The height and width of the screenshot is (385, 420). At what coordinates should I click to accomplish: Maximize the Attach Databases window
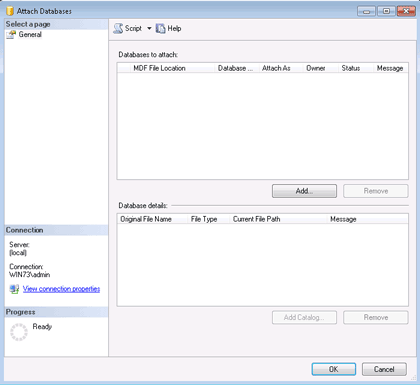tap(386, 11)
